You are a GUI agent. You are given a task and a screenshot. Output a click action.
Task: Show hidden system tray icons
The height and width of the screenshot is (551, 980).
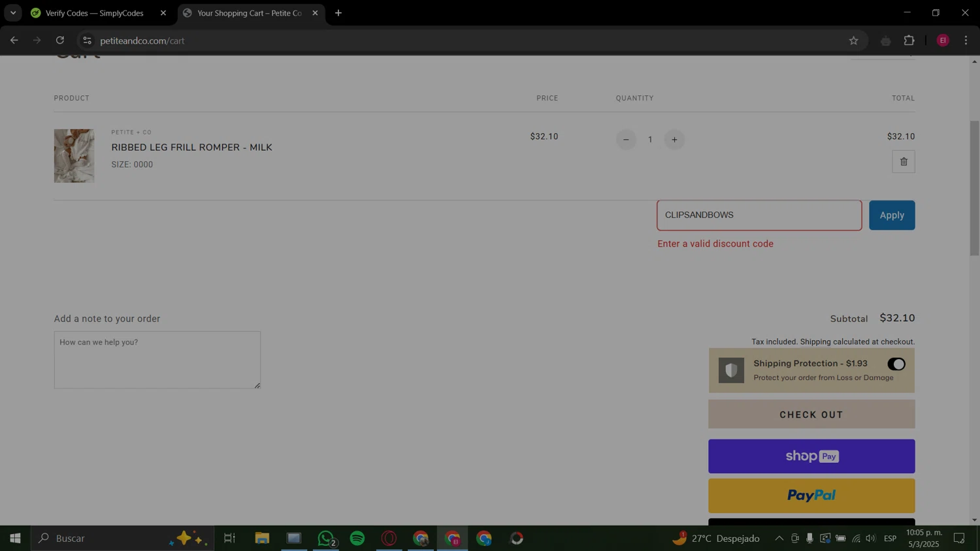click(x=779, y=539)
